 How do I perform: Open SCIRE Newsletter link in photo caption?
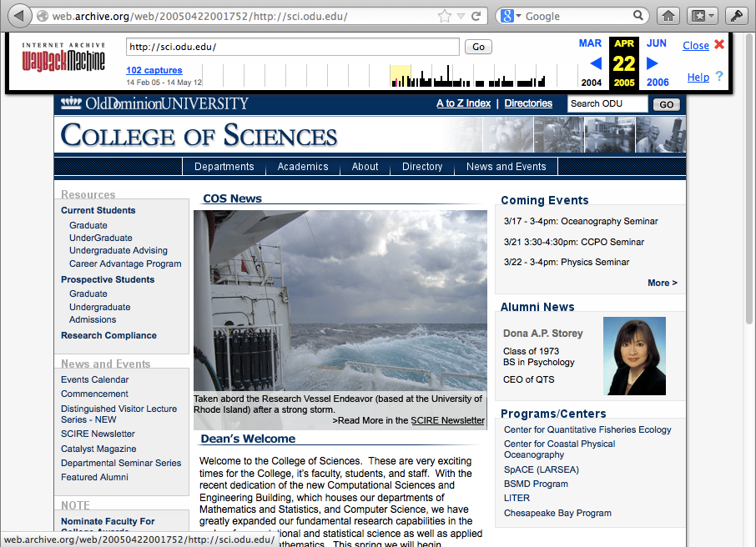point(447,421)
